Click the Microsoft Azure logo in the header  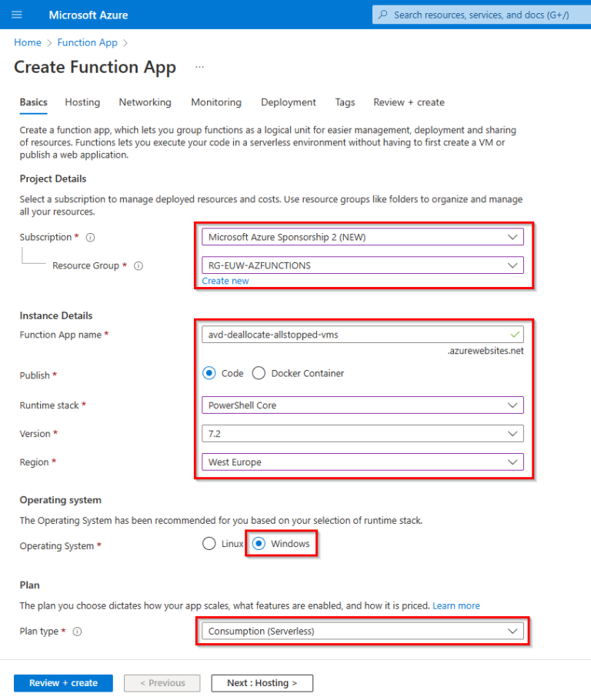point(87,14)
